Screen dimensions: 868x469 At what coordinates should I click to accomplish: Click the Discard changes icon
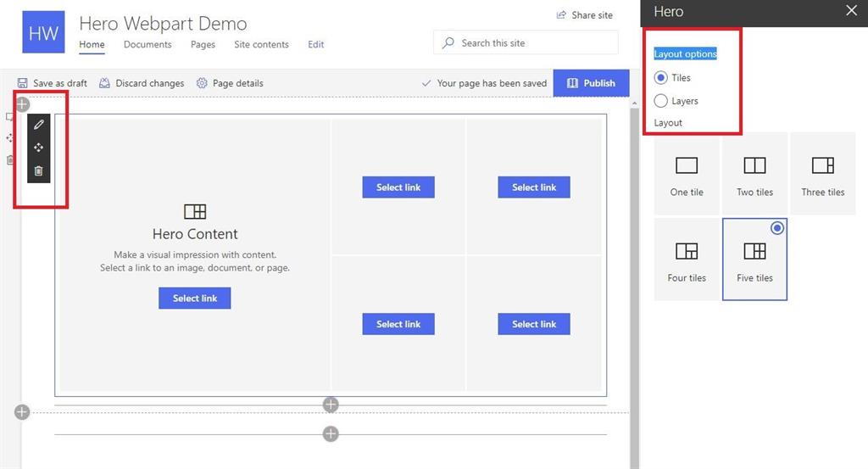tap(104, 83)
